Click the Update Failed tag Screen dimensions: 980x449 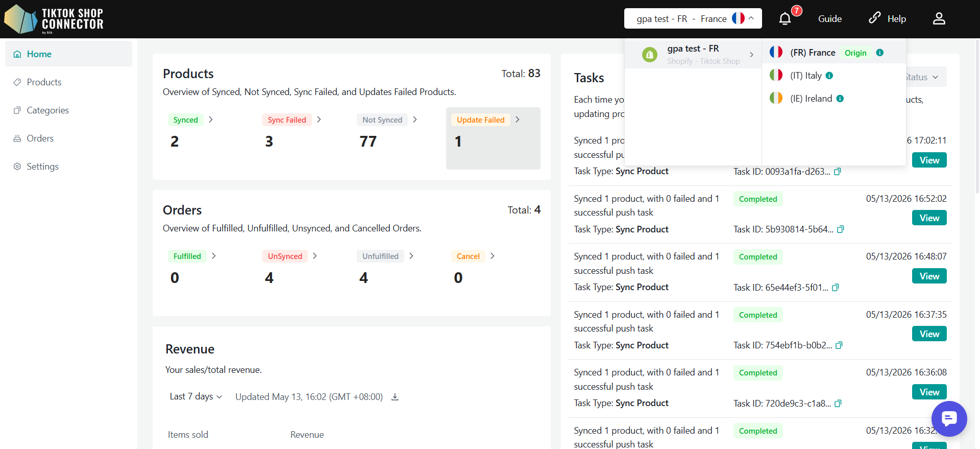[481, 120]
